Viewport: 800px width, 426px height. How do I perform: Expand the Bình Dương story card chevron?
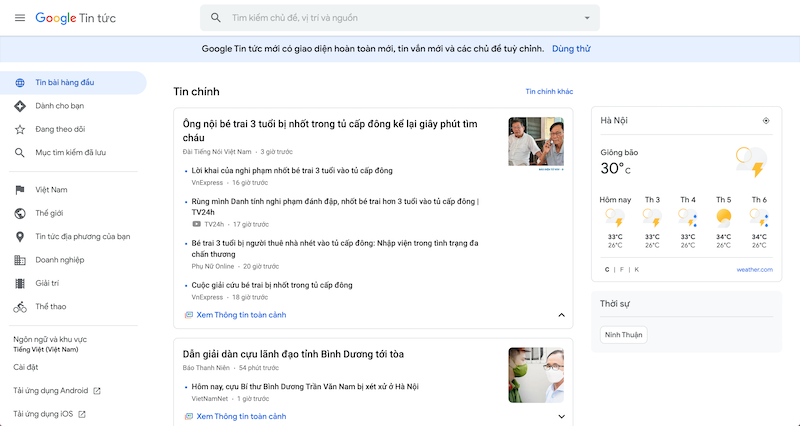coord(561,416)
